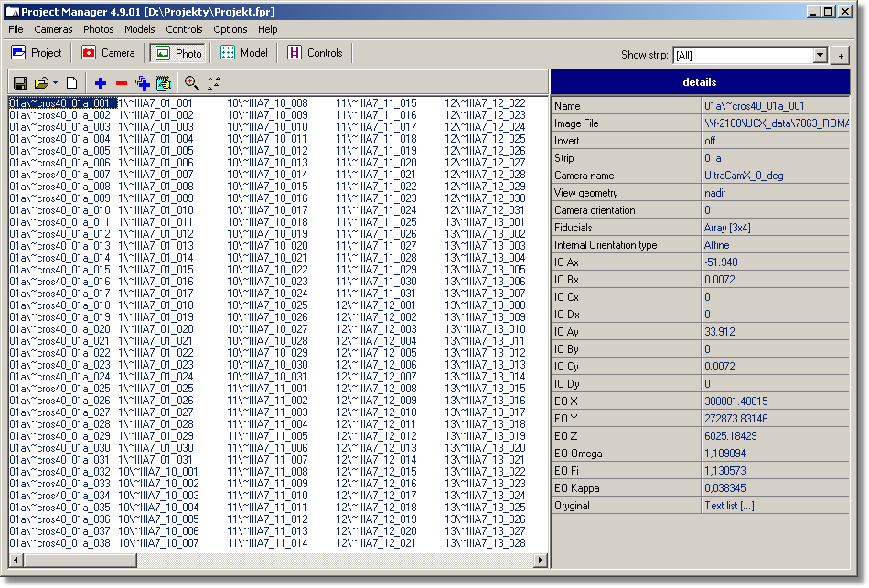Open the Cameras menu

(x=53, y=29)
